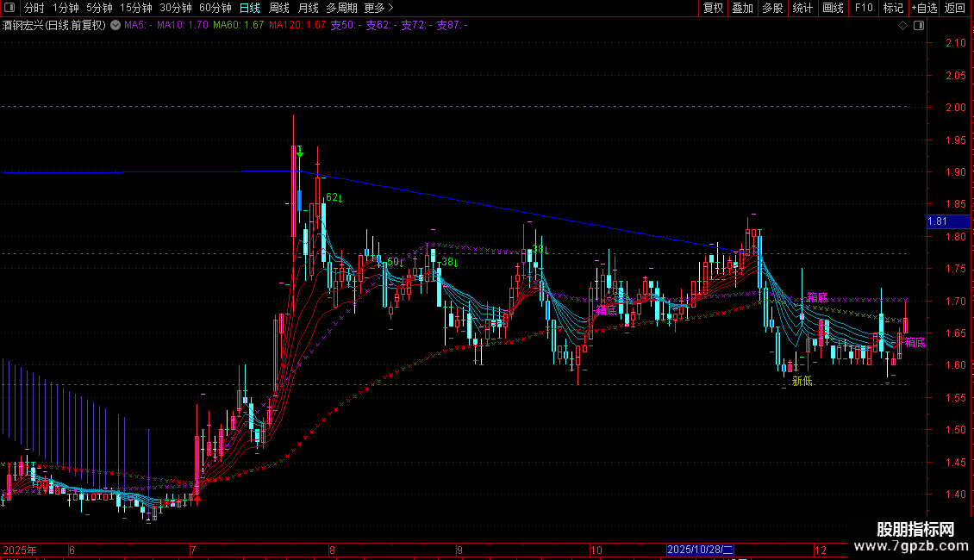
Task: Click the MA60: 1.67 indicator label
Action: coord(239,26)
